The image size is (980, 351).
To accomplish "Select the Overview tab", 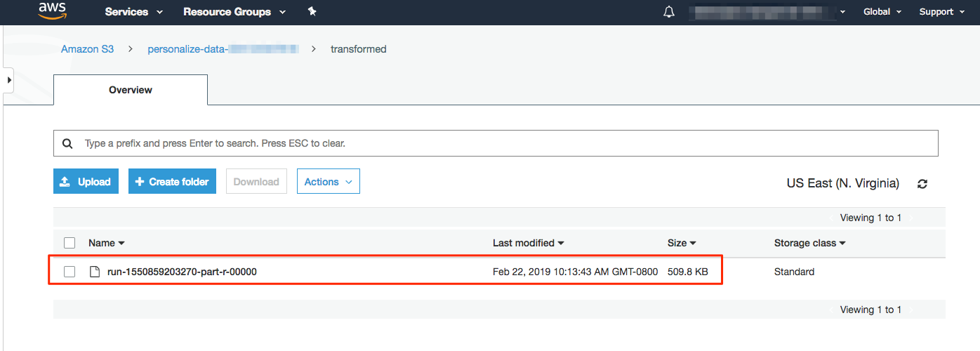I will [x=131, y=90].
